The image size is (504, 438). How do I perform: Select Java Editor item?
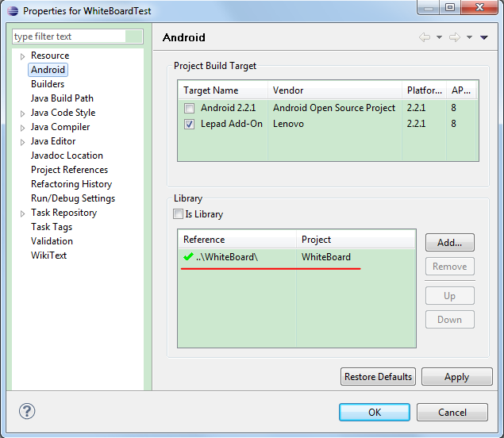(x=53, y=141)
